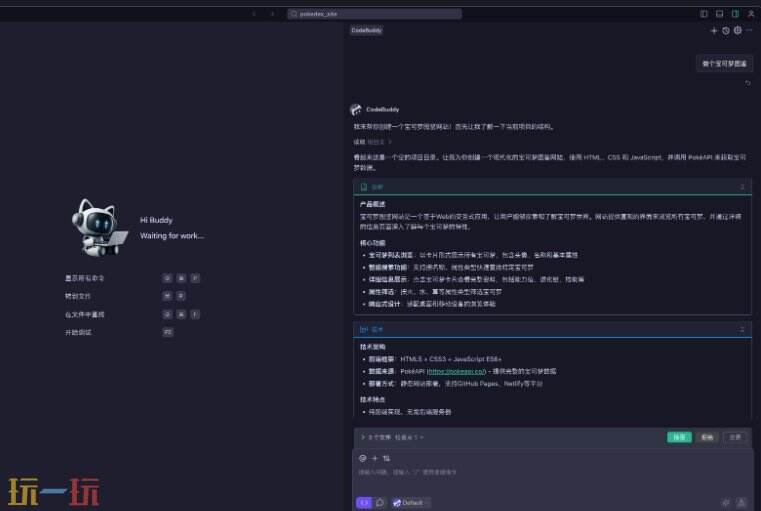Image resolution: width=761 pixels, height=511 pixels.
Task: Click the green accept button
Action: pyautogui.click(x=679, y=437)
